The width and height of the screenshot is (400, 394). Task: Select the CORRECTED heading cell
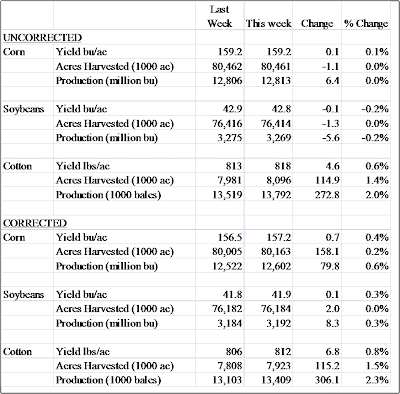pos(35,223)
